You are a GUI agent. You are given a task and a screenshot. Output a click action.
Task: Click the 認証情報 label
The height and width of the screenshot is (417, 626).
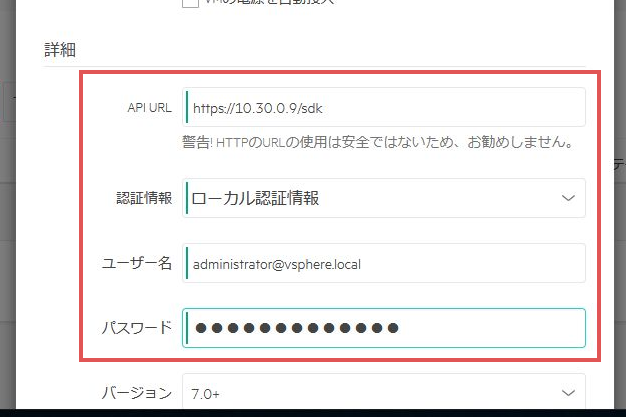[144, 198]
